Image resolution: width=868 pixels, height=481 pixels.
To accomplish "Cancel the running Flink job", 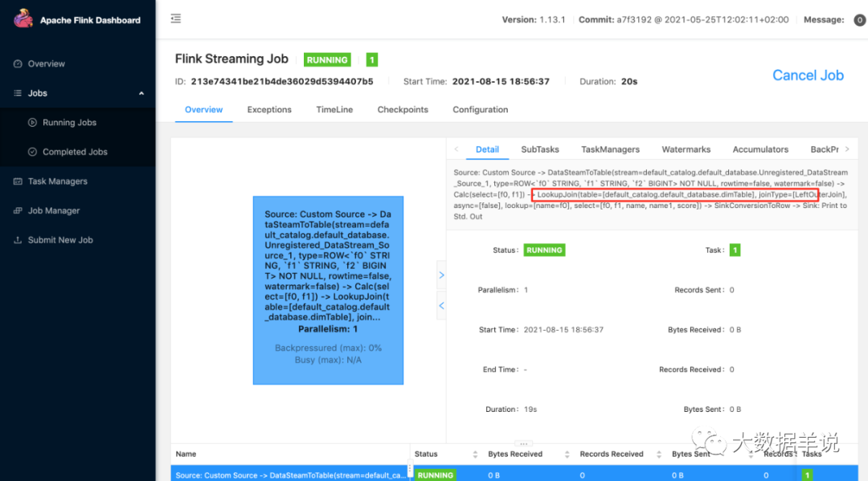I will tap(808, 75).
